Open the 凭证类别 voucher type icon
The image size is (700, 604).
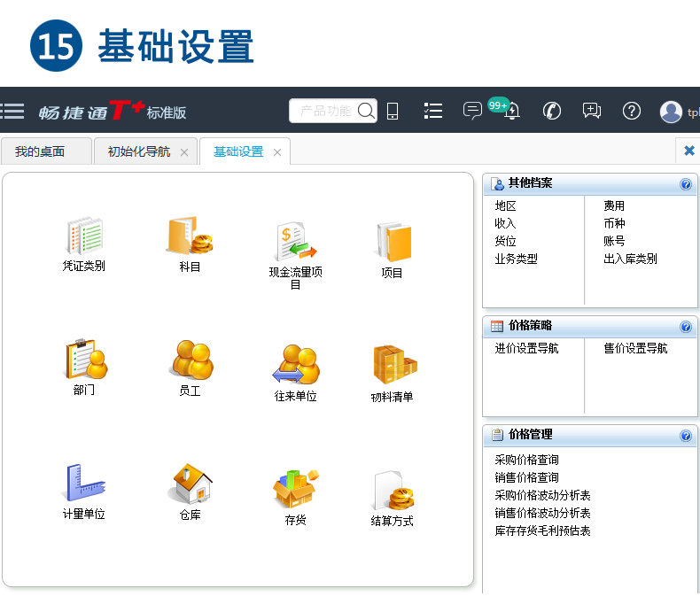pyautogui.click(x=83, y=236)
